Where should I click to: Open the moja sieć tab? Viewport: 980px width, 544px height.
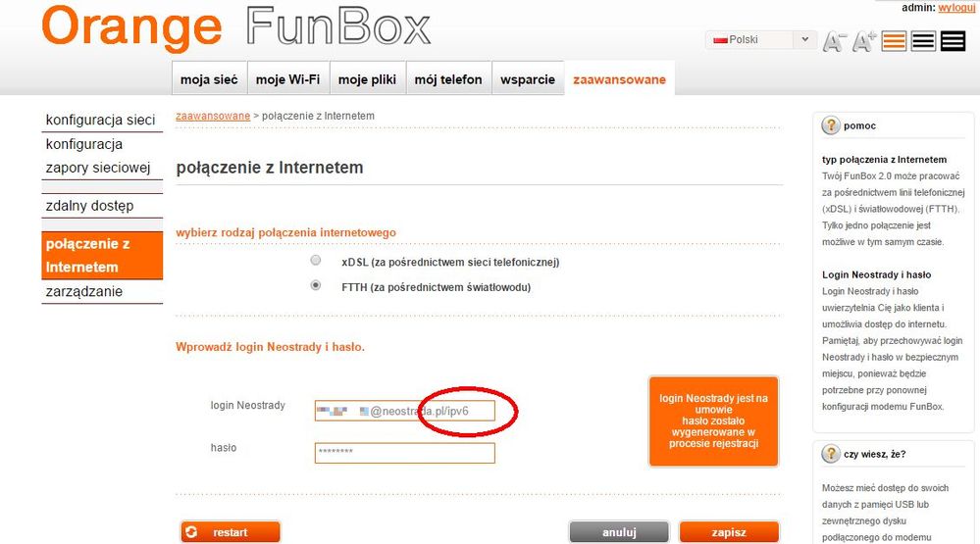click(x=209, y=78)
